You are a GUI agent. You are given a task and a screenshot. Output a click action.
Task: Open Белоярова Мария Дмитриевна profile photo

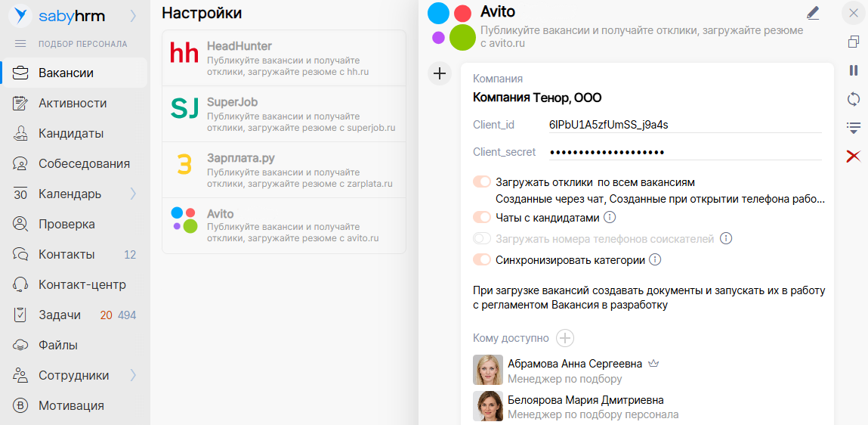488,406
